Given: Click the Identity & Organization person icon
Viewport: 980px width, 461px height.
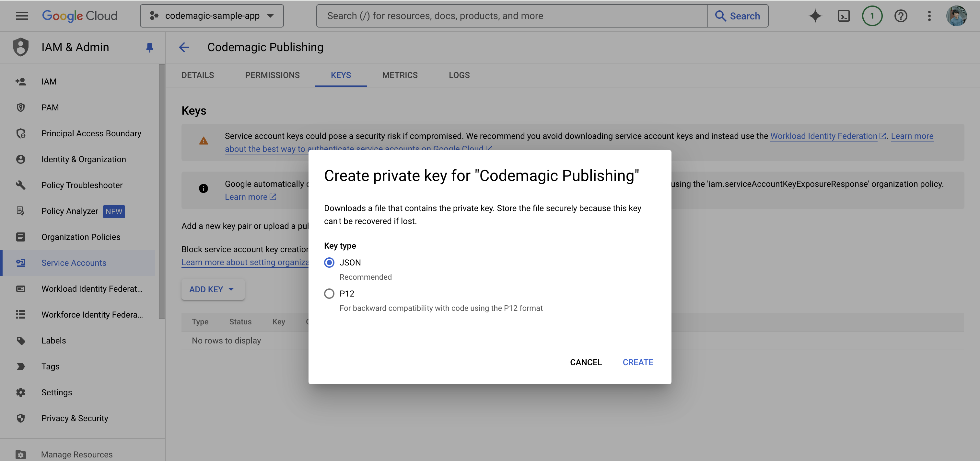Looking at the screenshot, I should [x=20, y=159].
